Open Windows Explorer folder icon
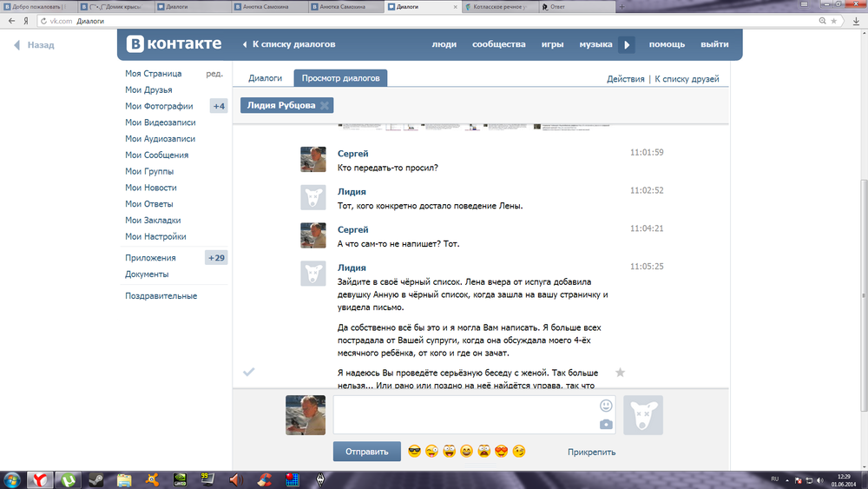Viewport: 868px width, 489px height. point(124,480)
